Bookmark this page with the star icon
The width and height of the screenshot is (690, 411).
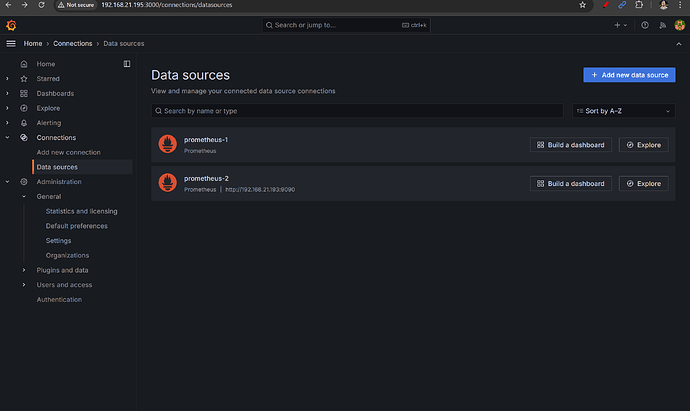click(x=584, y=5)
